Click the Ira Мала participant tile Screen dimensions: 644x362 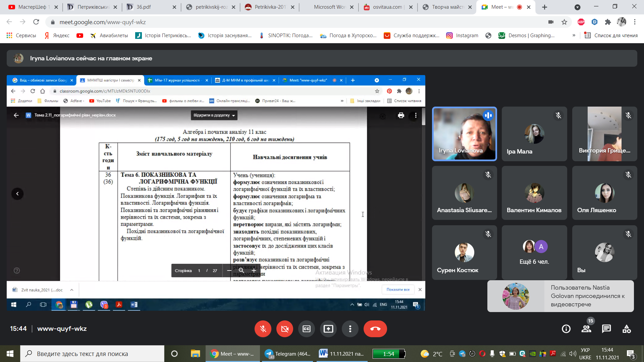click(534, 134)
